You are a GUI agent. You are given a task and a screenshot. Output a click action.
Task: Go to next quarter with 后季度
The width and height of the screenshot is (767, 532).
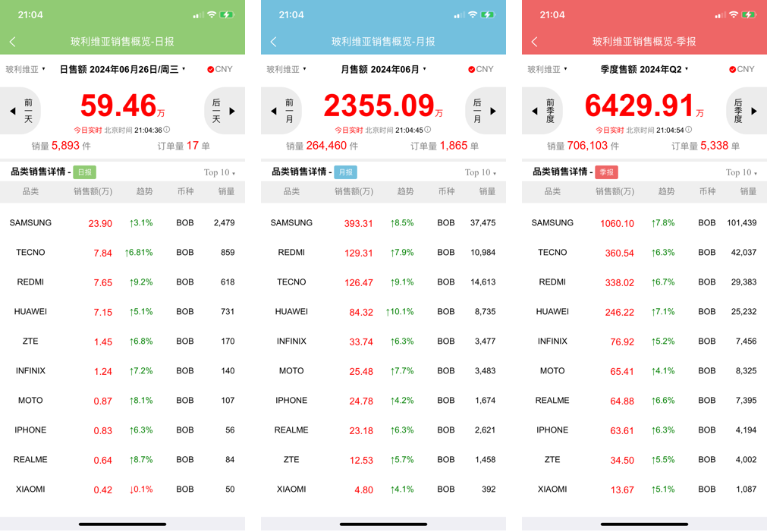coord(747,111)
